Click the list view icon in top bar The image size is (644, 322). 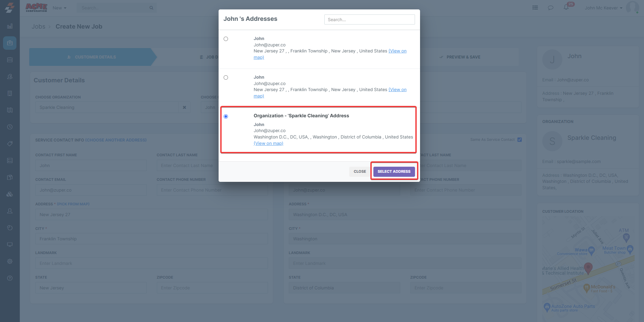[x=535, y=8]
